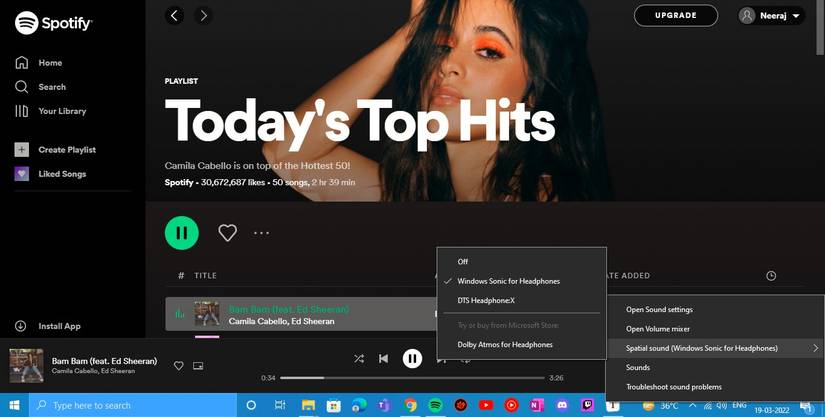
Task: Toggle shuffle in the playback controls
Action: 359,359
